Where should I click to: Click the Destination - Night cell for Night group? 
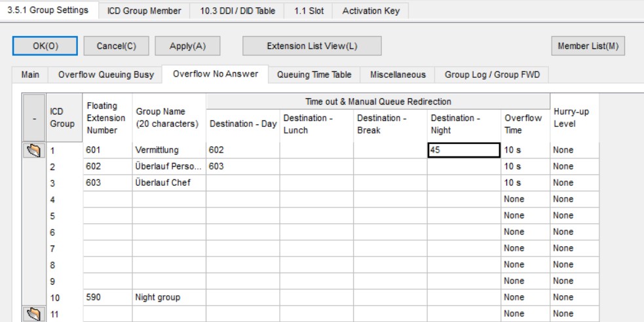tap(464, 297)
